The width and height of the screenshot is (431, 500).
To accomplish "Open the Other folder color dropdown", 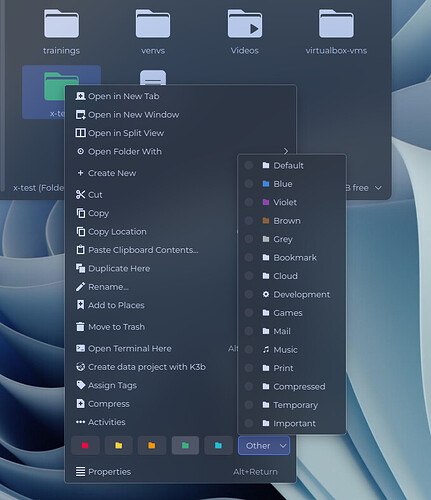I will tap(264, 446).
